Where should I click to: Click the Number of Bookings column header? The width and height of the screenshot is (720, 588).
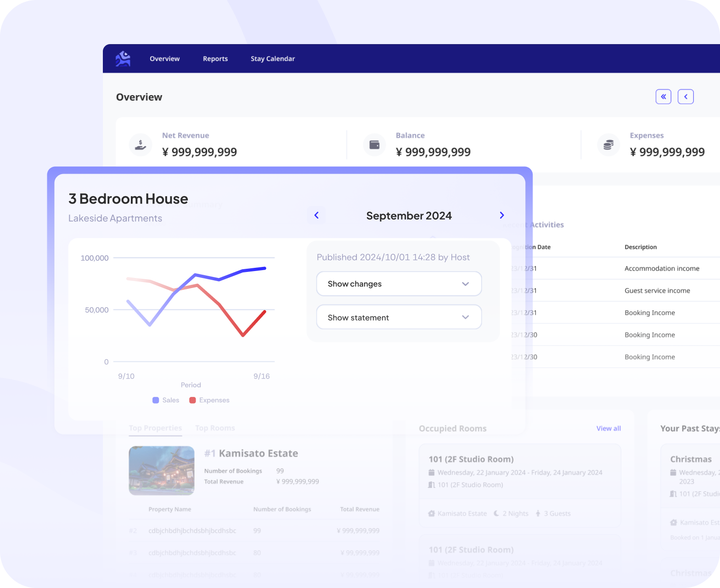(282, 509)
